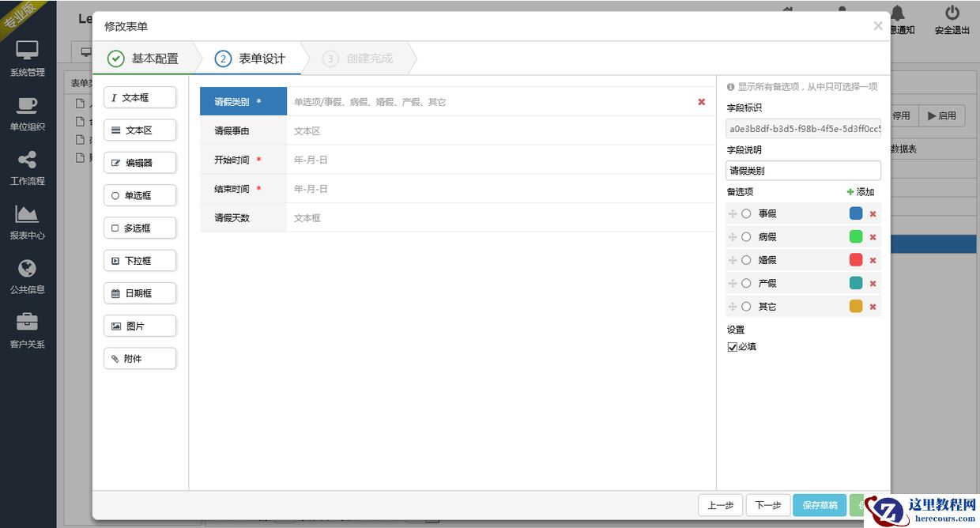The height and width of the screenshot is (528, 980).
Task: Click the move handle of 事假 option
Action: (733, 214)
